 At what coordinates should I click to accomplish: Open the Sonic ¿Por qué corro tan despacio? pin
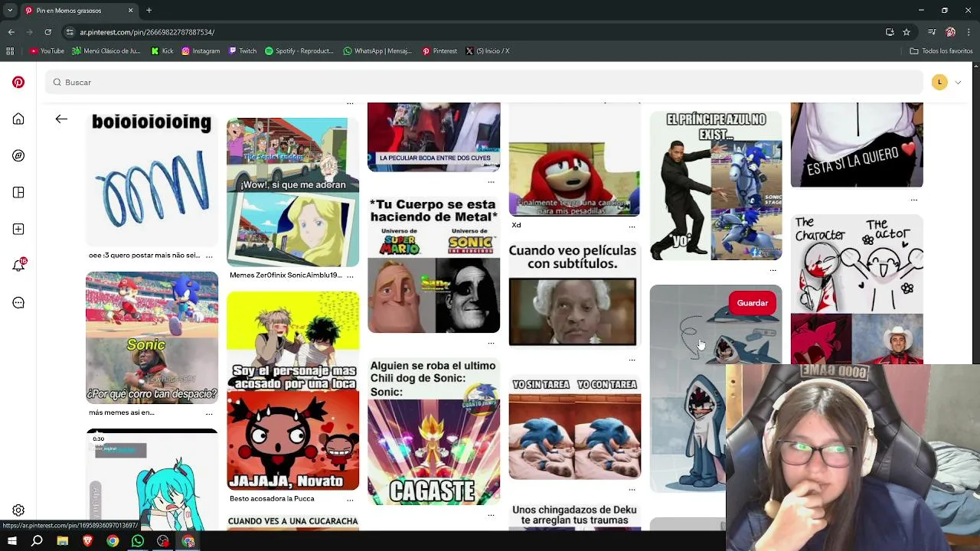coord(152,337)
